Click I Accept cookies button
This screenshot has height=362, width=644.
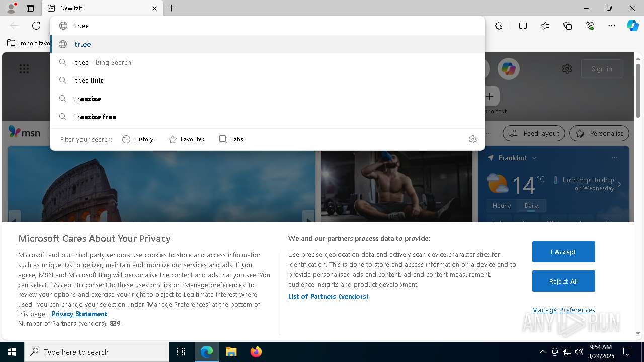563,252
